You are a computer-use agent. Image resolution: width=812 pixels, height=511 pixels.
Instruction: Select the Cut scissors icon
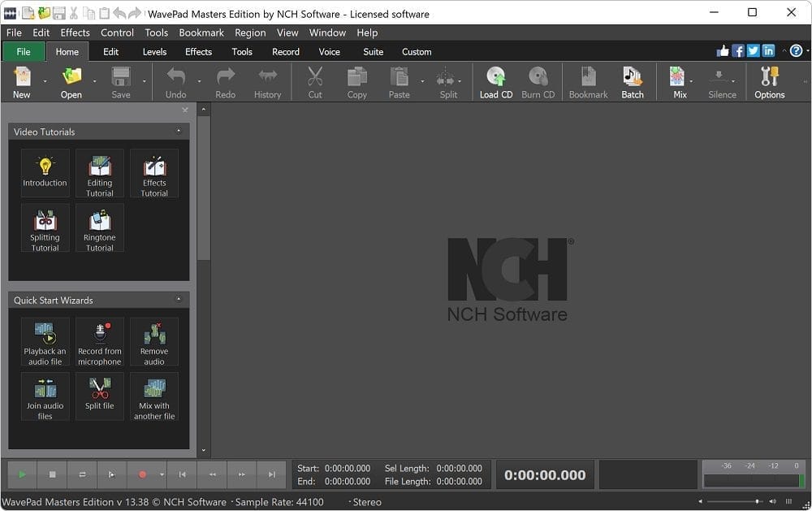(x=315, y=82)
